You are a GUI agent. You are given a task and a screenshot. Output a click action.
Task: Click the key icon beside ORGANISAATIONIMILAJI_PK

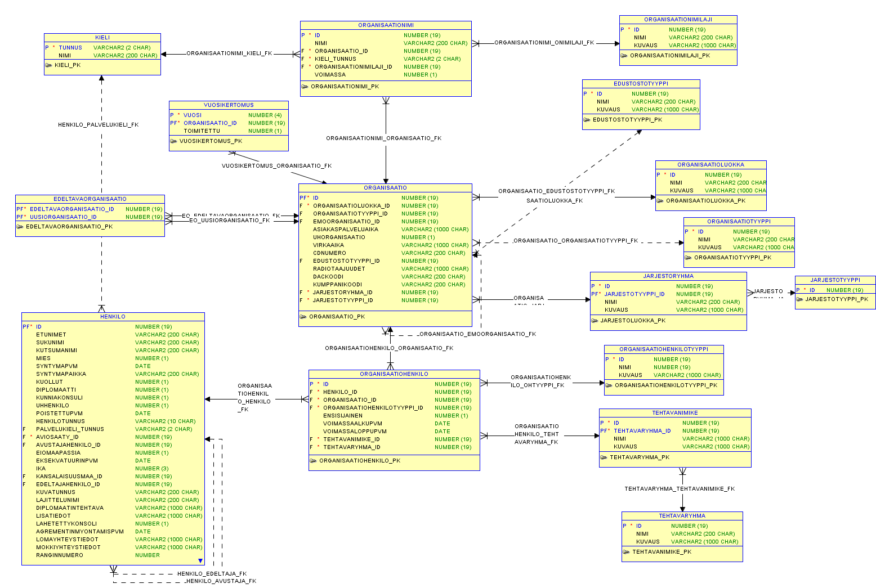coord(624,56)
